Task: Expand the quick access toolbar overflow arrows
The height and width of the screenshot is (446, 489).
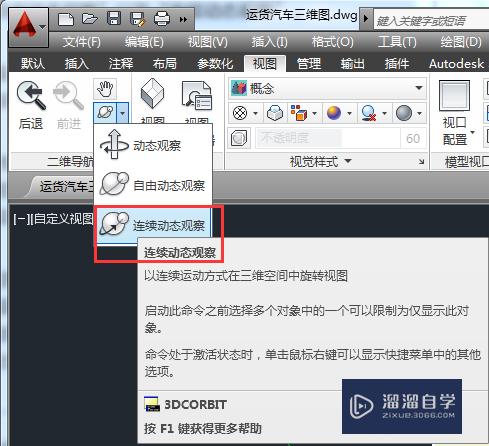Action: (183, 20)
